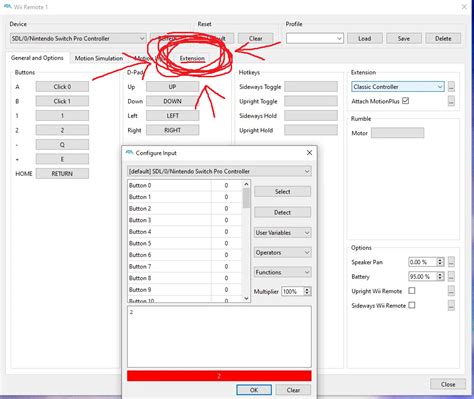Click the mapping button for button 2
Viewport: 474px width, 399px height.
coord(62,130)
